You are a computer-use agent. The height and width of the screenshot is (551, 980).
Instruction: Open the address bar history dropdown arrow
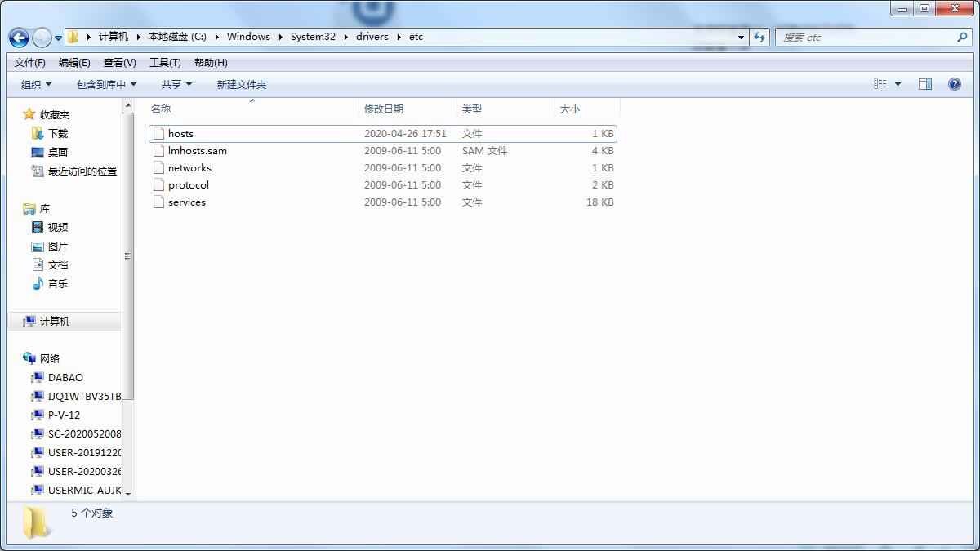(x=741, y=37)
